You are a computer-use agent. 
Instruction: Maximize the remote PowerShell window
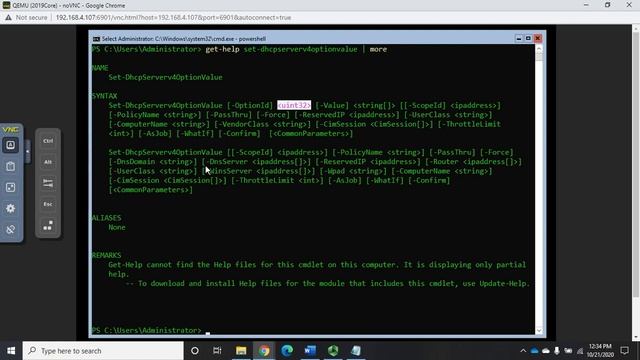528,38
